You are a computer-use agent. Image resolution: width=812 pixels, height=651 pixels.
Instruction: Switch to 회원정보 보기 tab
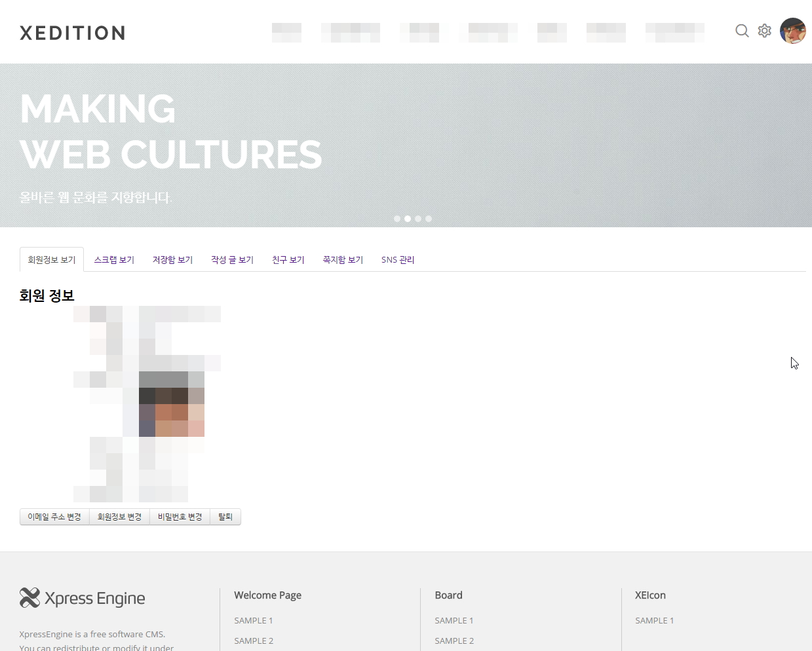[52, 260]
